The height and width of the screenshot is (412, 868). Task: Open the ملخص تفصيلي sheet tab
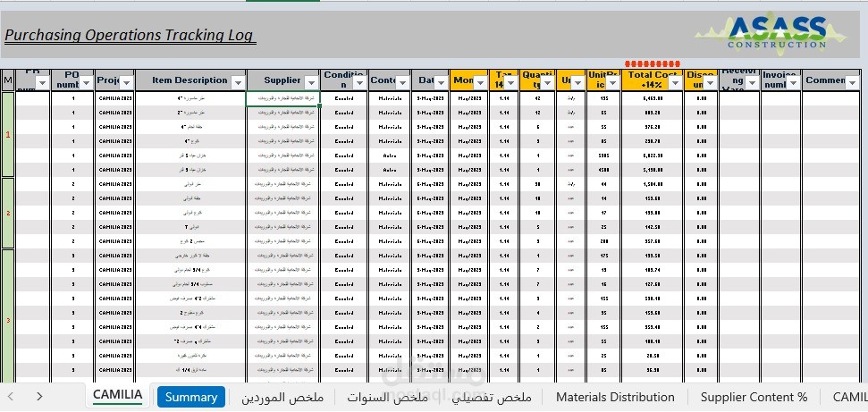coord(492,397)
